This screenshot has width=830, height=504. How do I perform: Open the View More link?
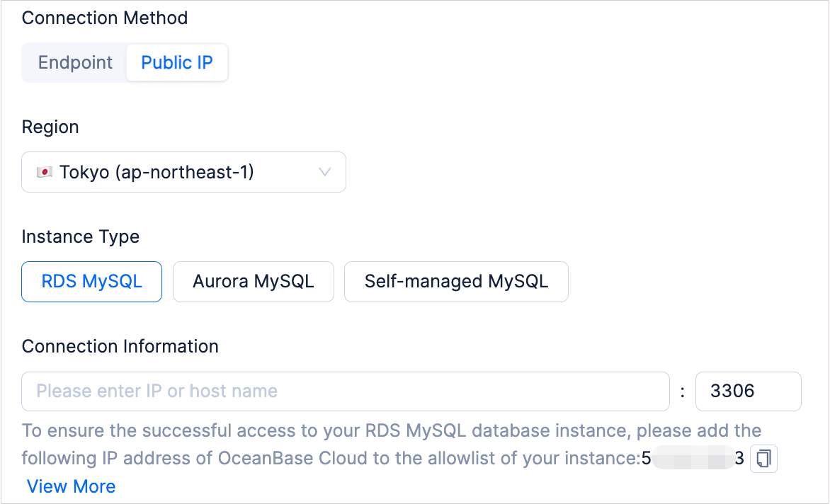[x=71, y=487]
